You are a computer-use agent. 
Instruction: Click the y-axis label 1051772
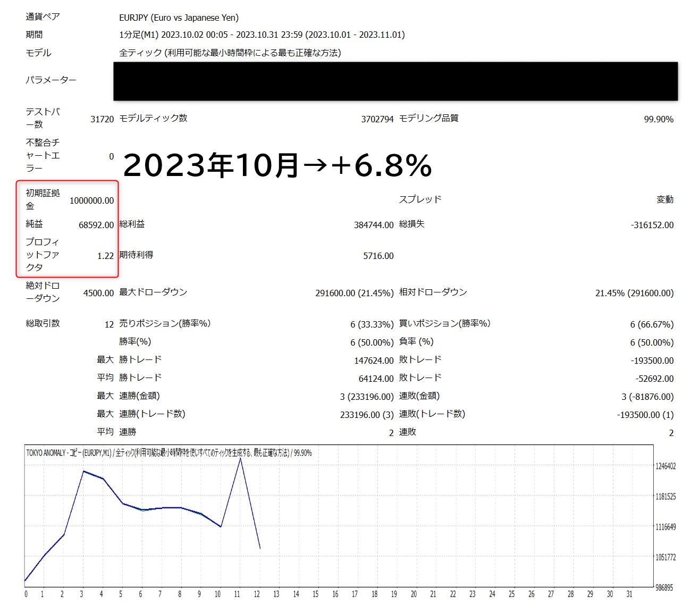coord(666,557)
